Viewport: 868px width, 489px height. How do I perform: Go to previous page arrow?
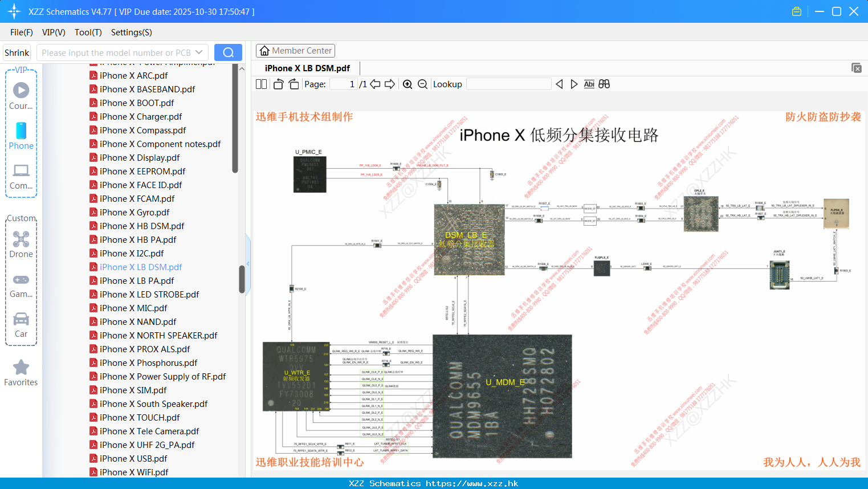click(375, 84)
